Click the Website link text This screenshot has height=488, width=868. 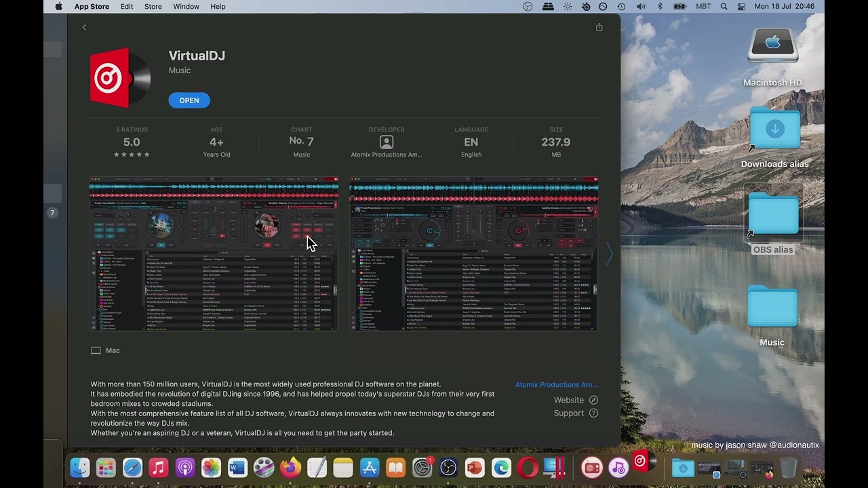click(x=569, y=400)
